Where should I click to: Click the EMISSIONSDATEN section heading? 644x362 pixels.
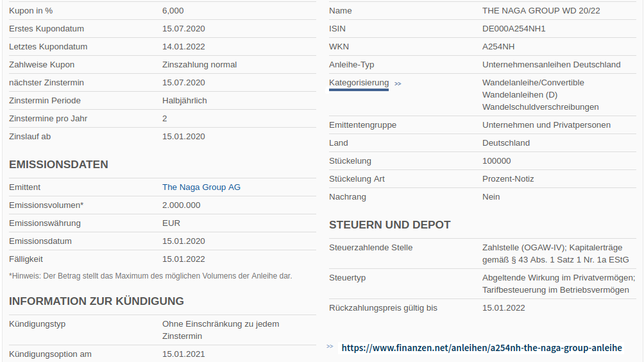pyautogui.click(x=58, y=164)
